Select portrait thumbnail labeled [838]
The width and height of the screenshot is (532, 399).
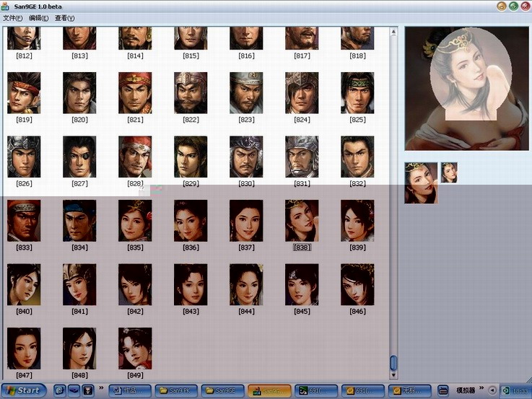[302, 221]
